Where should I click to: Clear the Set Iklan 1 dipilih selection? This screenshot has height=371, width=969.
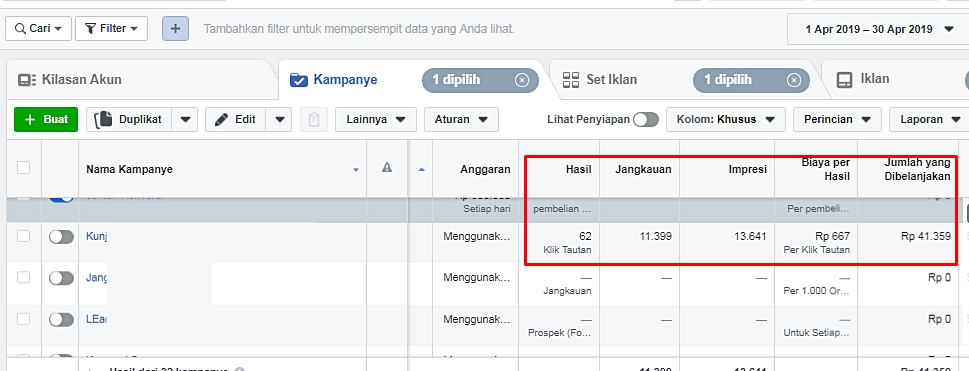[x=793, y=80]
